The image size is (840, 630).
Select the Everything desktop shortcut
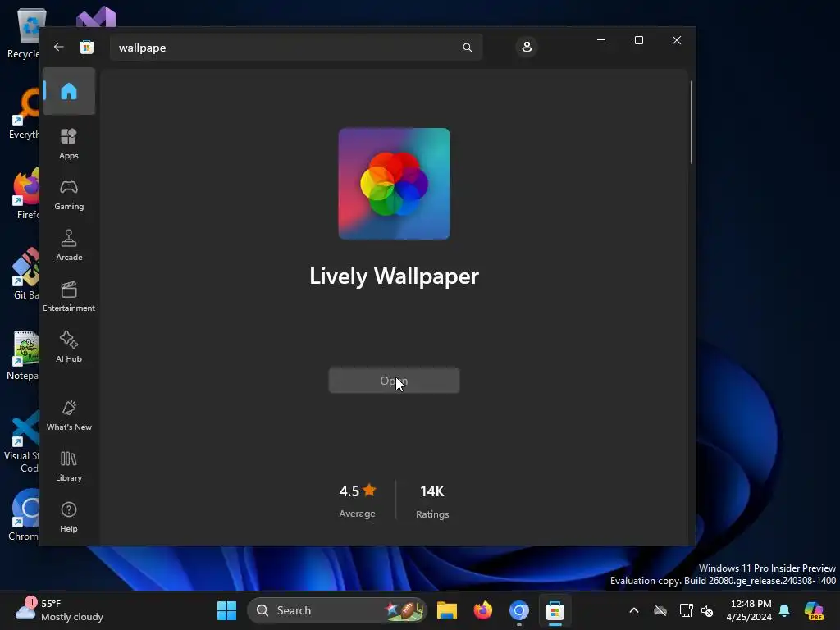pyautogui.click(x=25, y=113)
